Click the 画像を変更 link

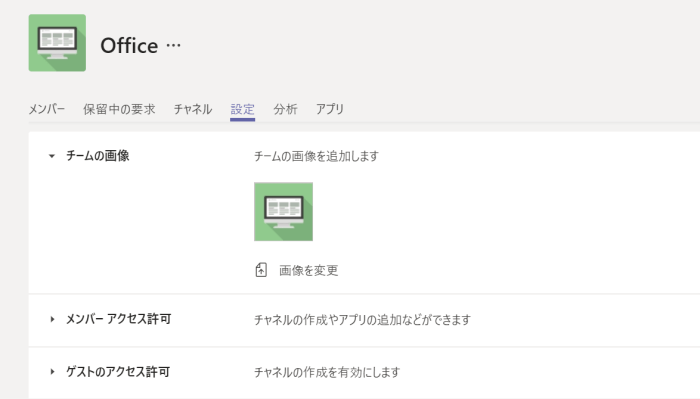(x=308, y=270)
